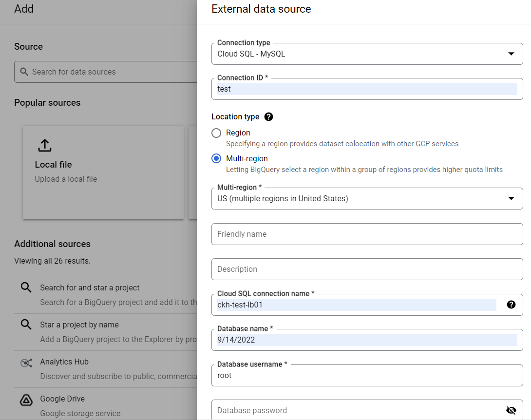Click the Database name field
531x420 pixels.
[367, 340]
